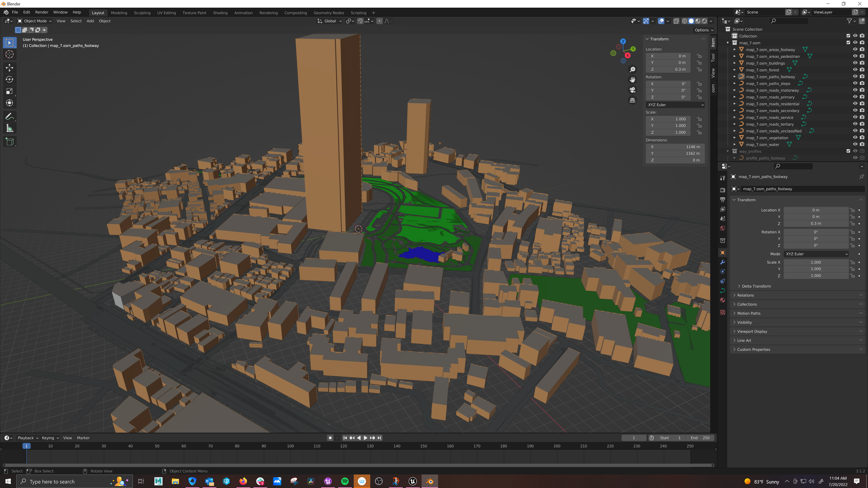Click the pan view hand icon
The height and width of the screenshot is (488, 868).
633,80
